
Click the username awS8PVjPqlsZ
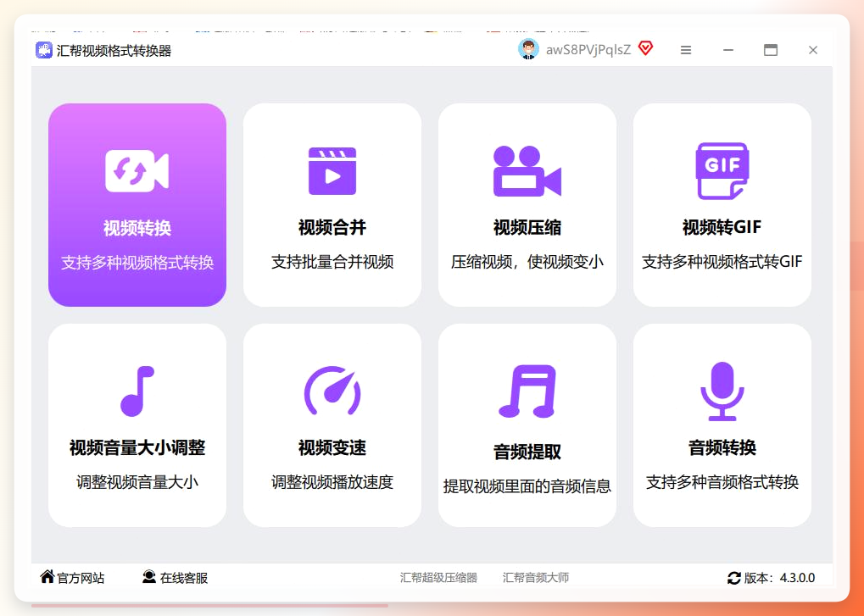[588, 50]
